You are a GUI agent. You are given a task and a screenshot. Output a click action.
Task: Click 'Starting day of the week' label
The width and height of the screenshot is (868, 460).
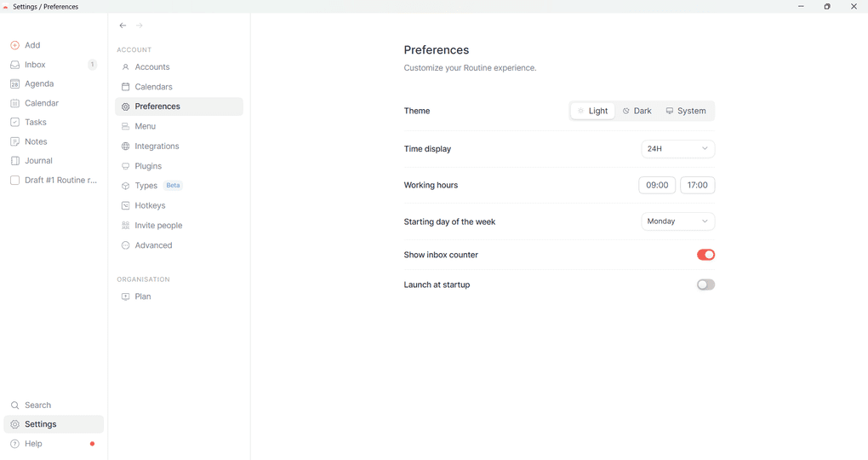click(x=449, y=221)
